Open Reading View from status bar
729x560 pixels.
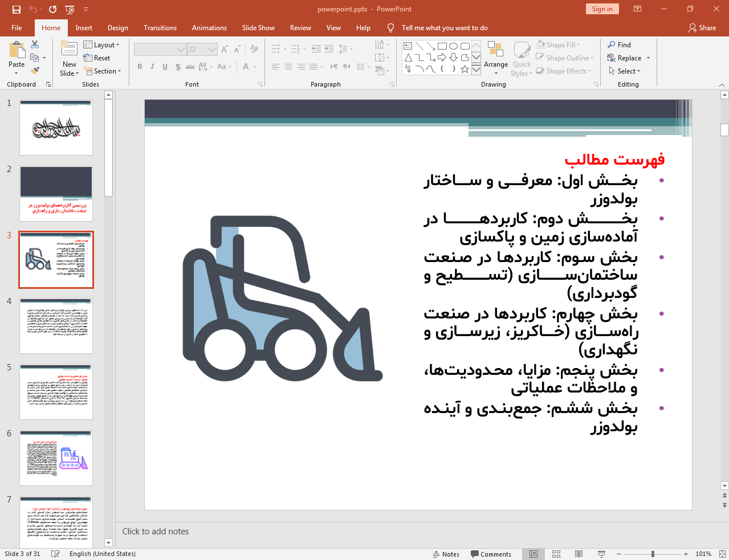click(x=579, y=554)
